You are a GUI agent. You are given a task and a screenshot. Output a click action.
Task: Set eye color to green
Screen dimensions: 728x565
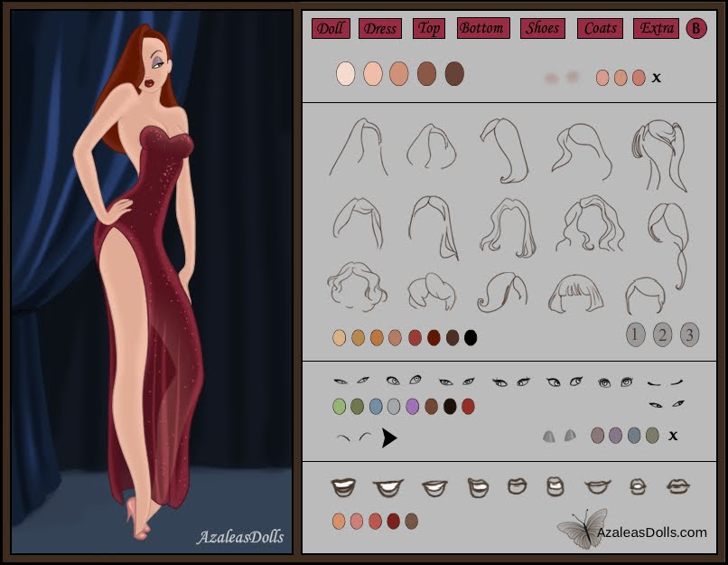340,406
